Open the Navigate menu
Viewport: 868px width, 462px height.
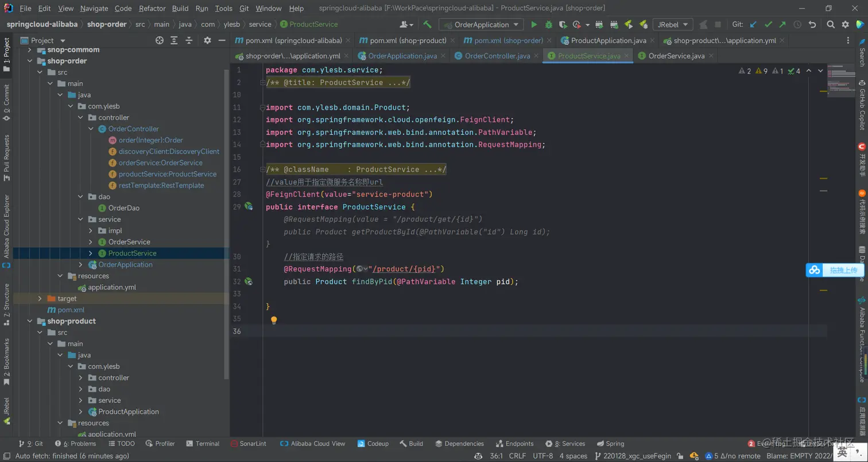pyautogui.click(x=94, y=9)
